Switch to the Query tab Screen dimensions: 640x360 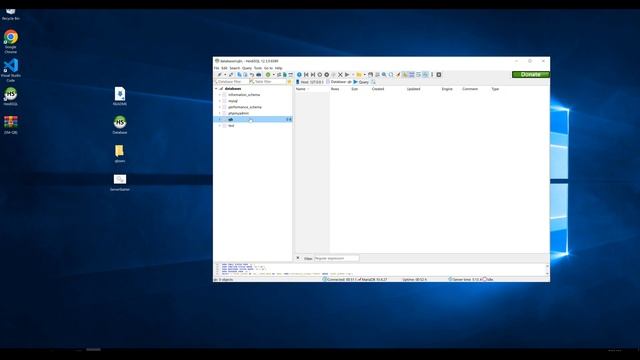point(361,82)
